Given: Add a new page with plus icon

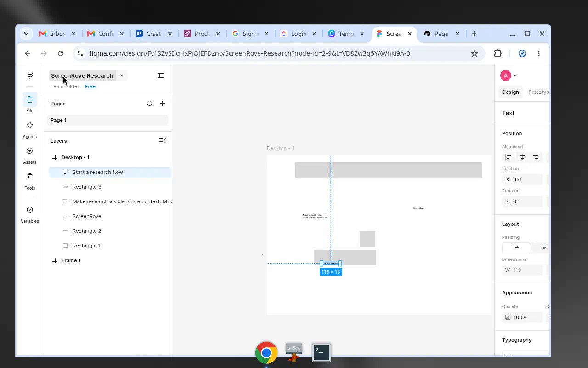Looking at the screenshot, I should (162, 103).
